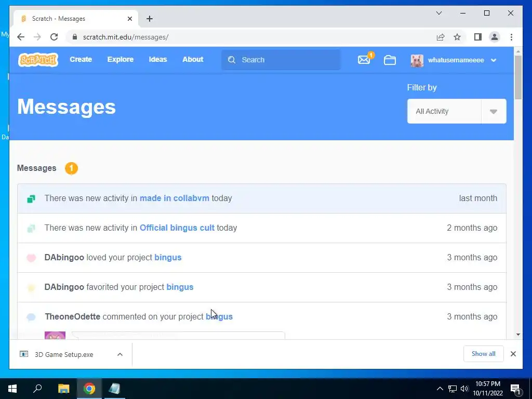The height and width of the screenshot is (399, 532).
Task: Go back with browser back arrow
Action: 21,37
